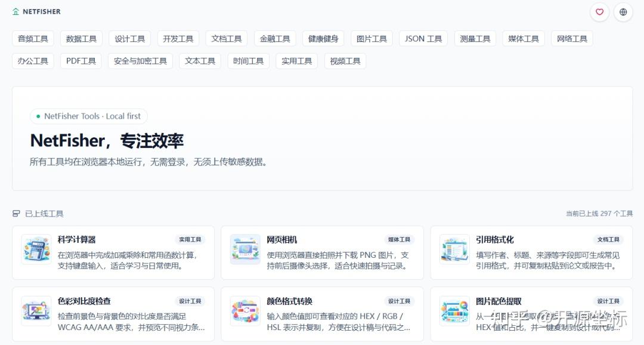Open the 开发工具 category
Screen dimensions: 644x345
(x=178, y=39)
